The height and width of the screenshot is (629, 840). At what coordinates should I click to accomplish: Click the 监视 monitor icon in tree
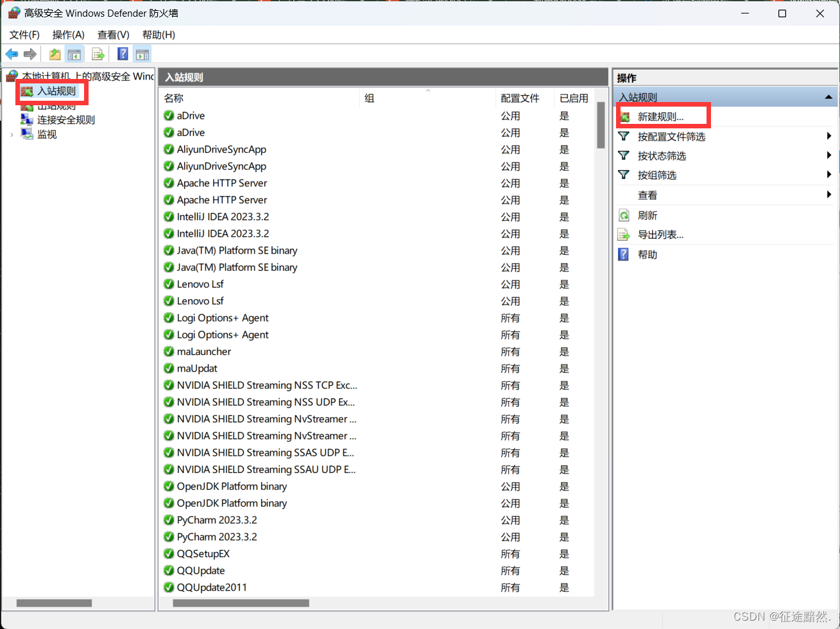click(27, 134)
